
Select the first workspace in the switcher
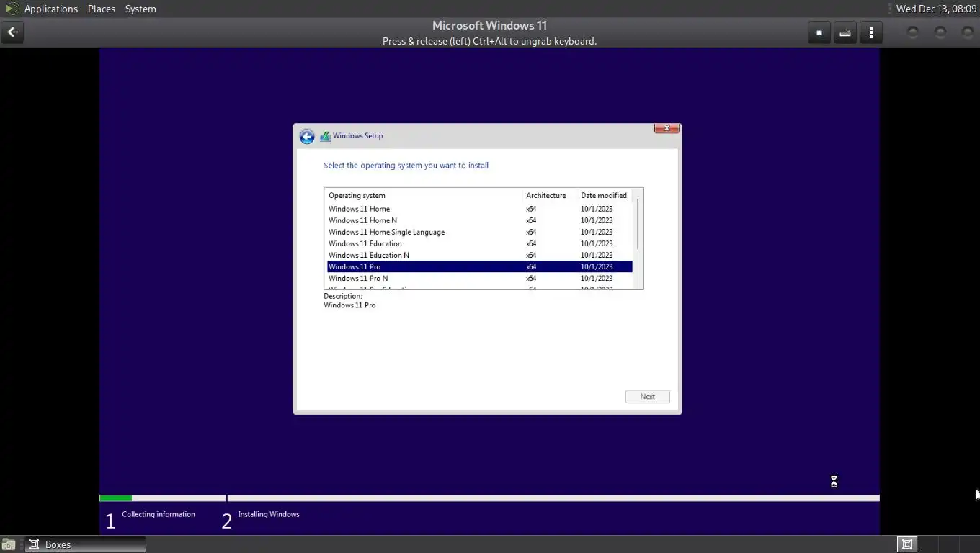[907, 544]
